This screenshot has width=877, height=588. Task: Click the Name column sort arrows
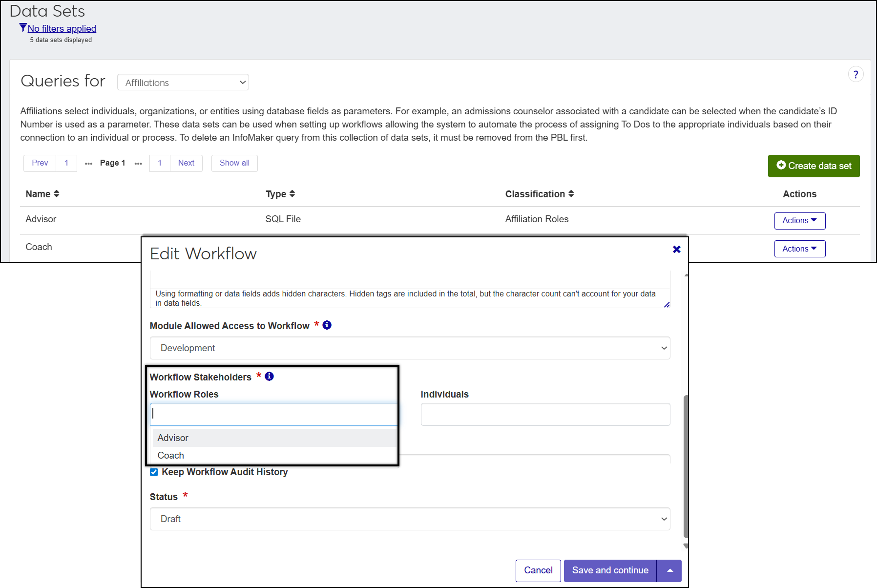(x=57, y=194)
